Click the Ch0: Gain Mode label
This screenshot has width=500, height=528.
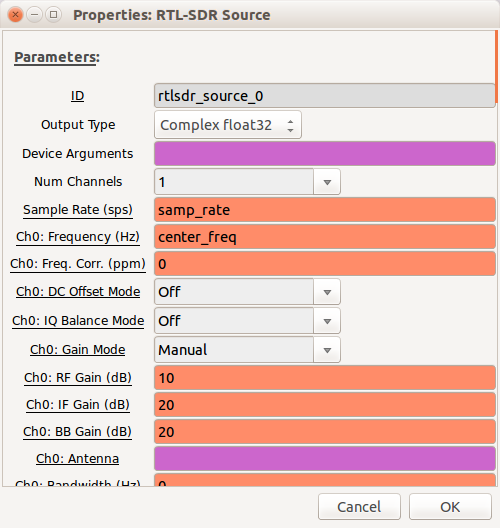pos(78,350)
